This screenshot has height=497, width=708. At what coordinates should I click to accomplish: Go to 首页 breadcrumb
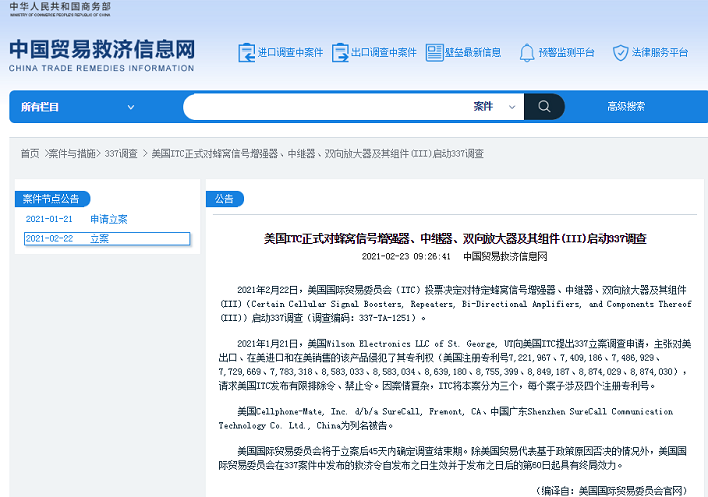30,154
